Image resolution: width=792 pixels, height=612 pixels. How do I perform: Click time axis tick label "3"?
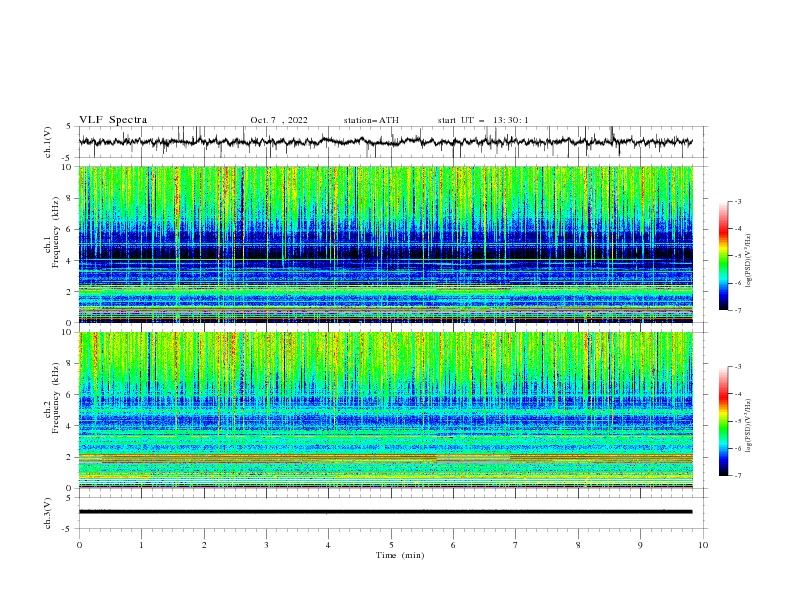(x=266, y=545)
